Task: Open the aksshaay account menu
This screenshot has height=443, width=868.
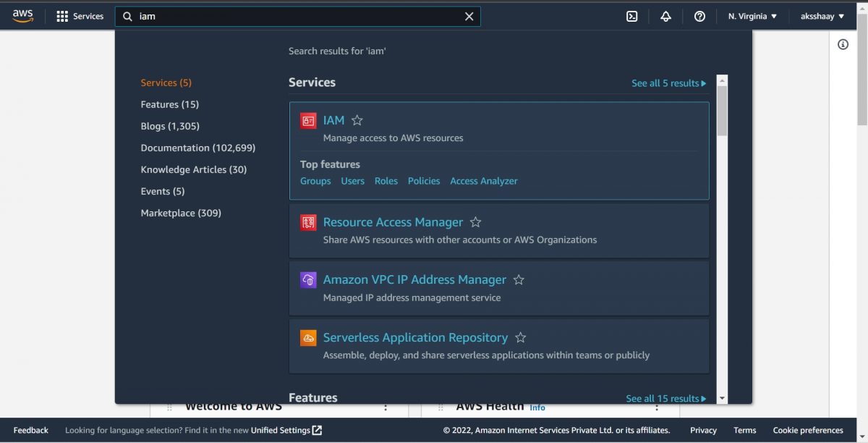Action: pos(821,16)
